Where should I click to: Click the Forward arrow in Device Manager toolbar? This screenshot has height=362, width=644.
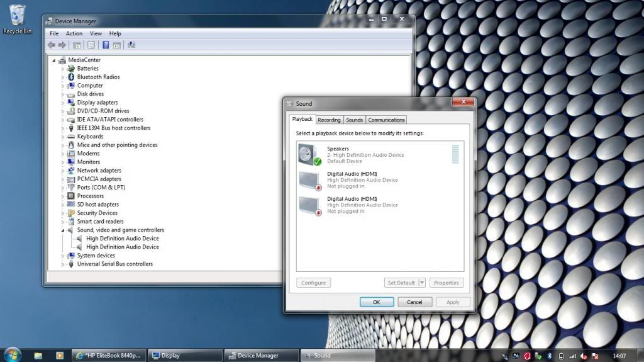point(62,45)
